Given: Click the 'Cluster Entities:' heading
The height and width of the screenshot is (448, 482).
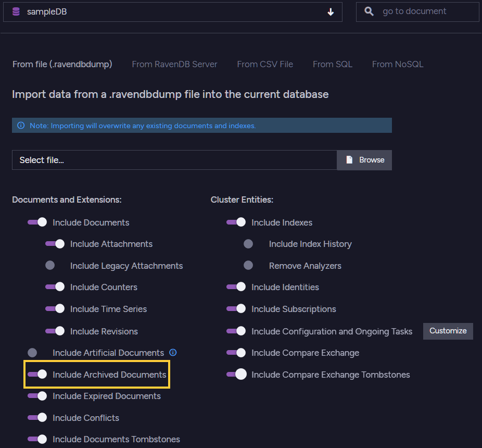Looking at the screenshot, I should pyautogui.click(x=242, y=200).
